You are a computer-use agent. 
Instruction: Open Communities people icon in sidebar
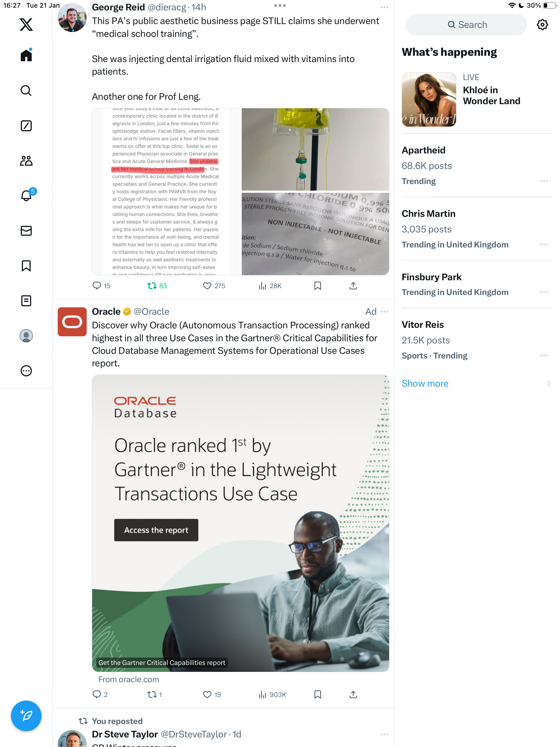(x=26, y=161)
